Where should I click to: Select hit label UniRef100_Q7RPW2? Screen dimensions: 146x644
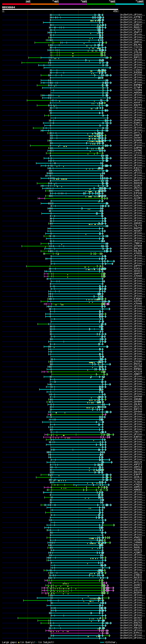click(131, 469)
